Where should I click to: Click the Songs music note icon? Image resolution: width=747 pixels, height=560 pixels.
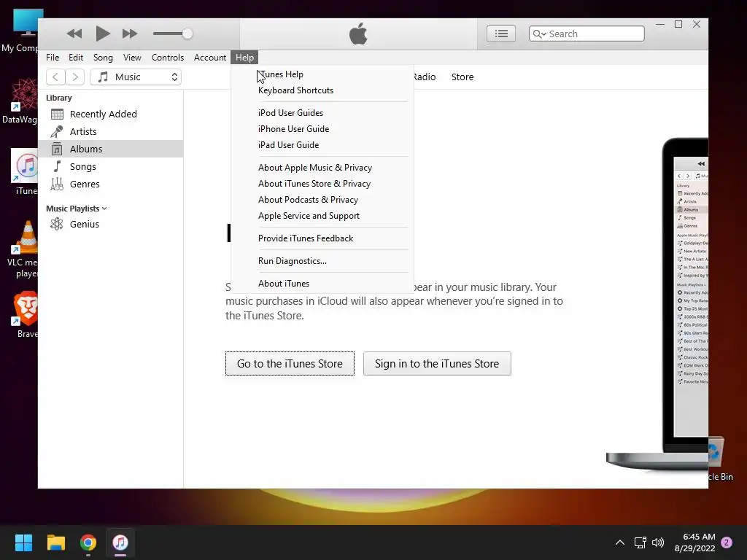[x=57, y=166]
